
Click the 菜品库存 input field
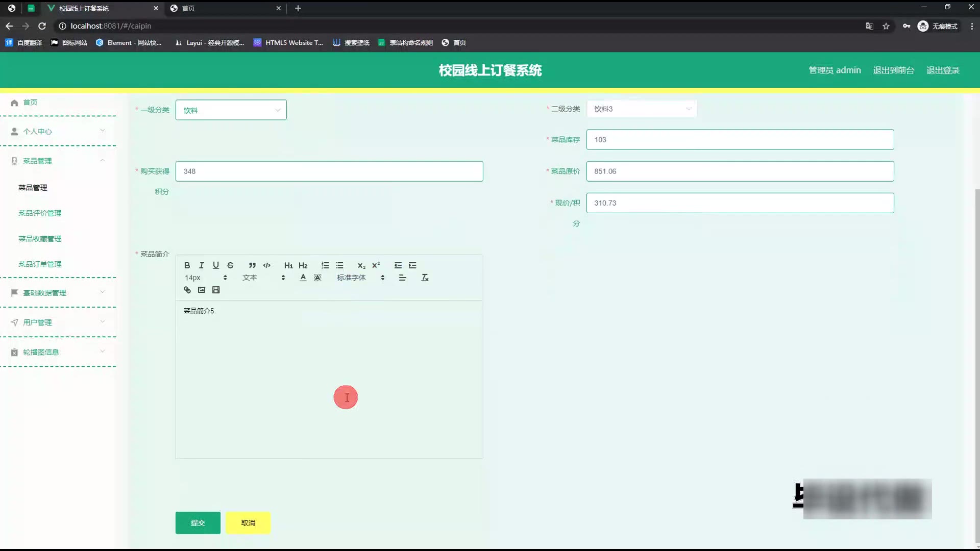coord(740,140)
